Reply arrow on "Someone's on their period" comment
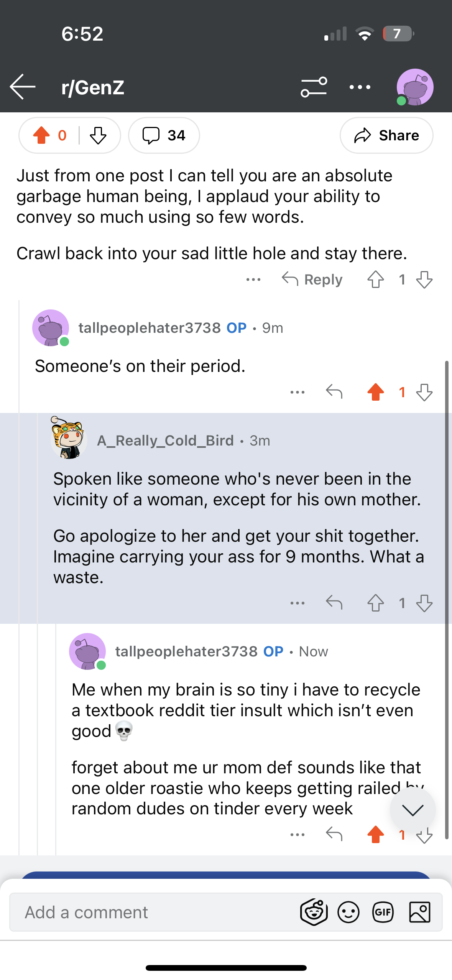 click(x=334, y=392)
